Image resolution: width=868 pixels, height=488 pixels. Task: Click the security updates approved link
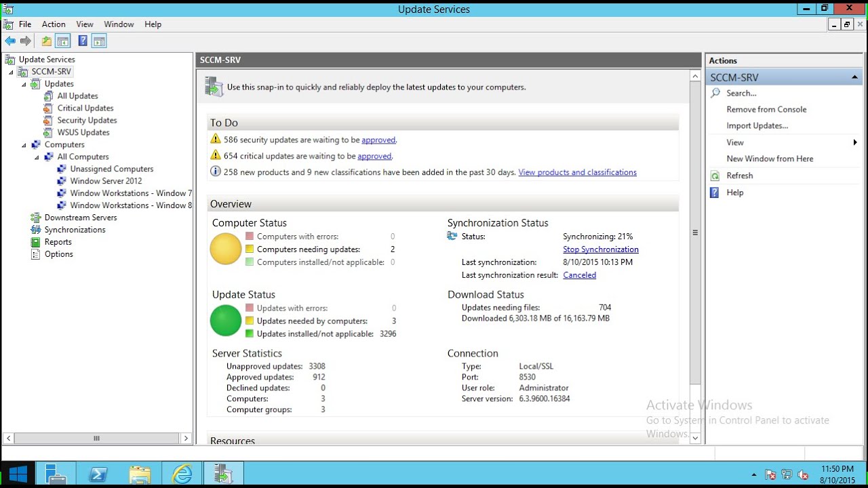[x=378, y=140]
